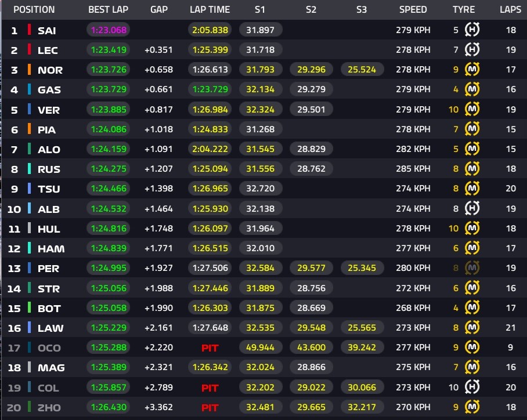The width and height of the screenshot is (527, 420).
Task: Click Albon's hard tyre icon
Action: point(472,209)
